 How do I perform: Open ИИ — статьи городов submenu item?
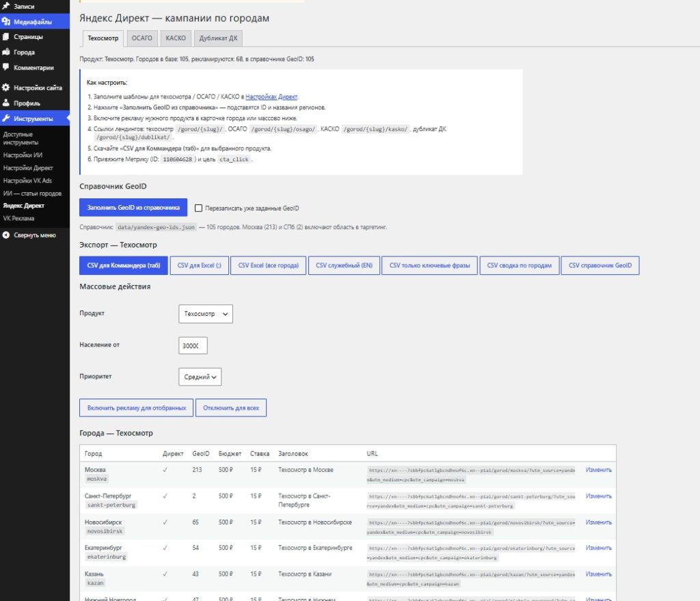click(32, 193)
